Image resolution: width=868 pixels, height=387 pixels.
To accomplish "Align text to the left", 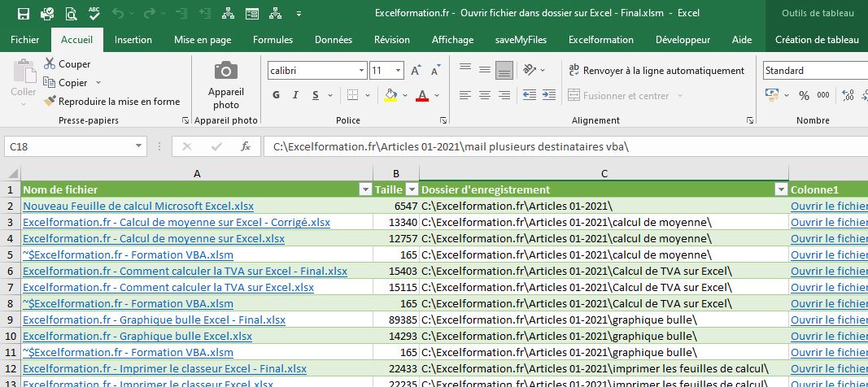I will pyautogui.click(x=465, y=95).
